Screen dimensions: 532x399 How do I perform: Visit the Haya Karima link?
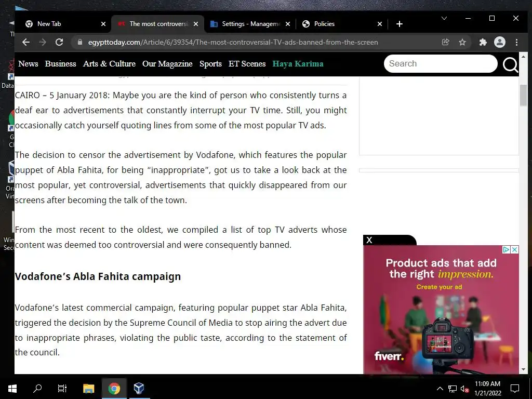298,64
